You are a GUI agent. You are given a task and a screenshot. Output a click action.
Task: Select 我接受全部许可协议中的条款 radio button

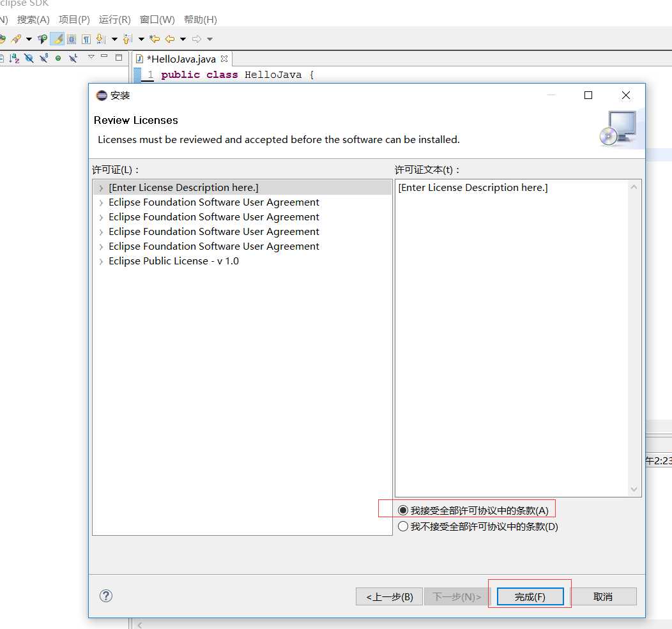coord(403,510)
